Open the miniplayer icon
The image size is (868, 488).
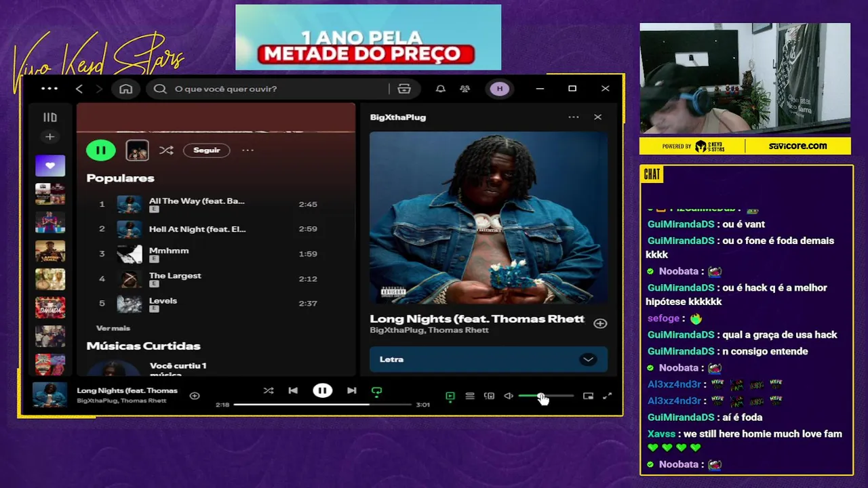(588, 396)
